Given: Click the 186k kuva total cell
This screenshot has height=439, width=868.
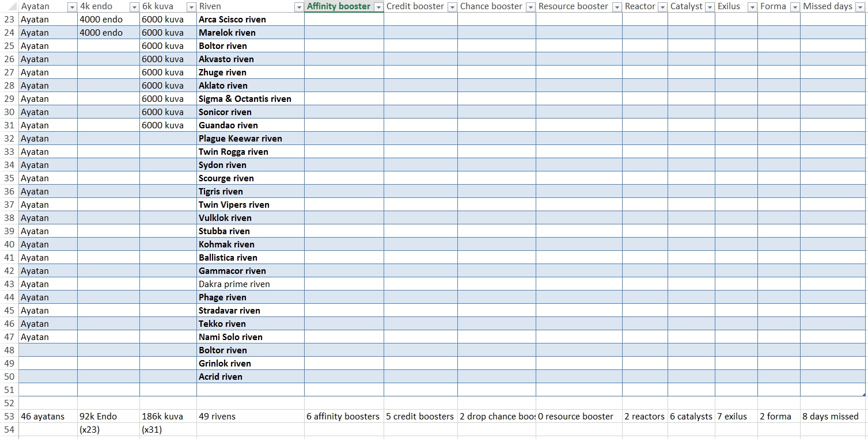Looking at the screenshot, I should (168, 416).
